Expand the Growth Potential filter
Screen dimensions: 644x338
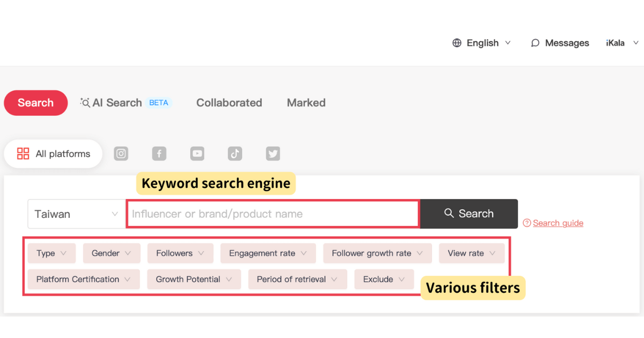click(194, 279)
